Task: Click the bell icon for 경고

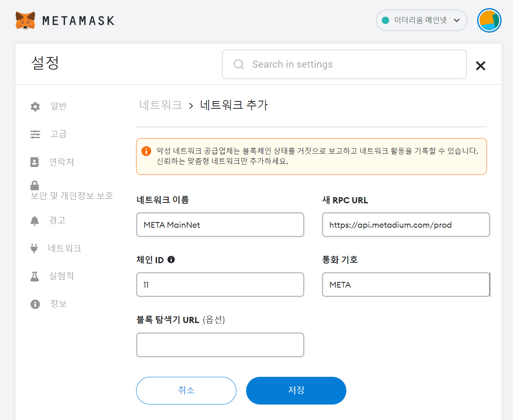Action: tap(35, 221)
